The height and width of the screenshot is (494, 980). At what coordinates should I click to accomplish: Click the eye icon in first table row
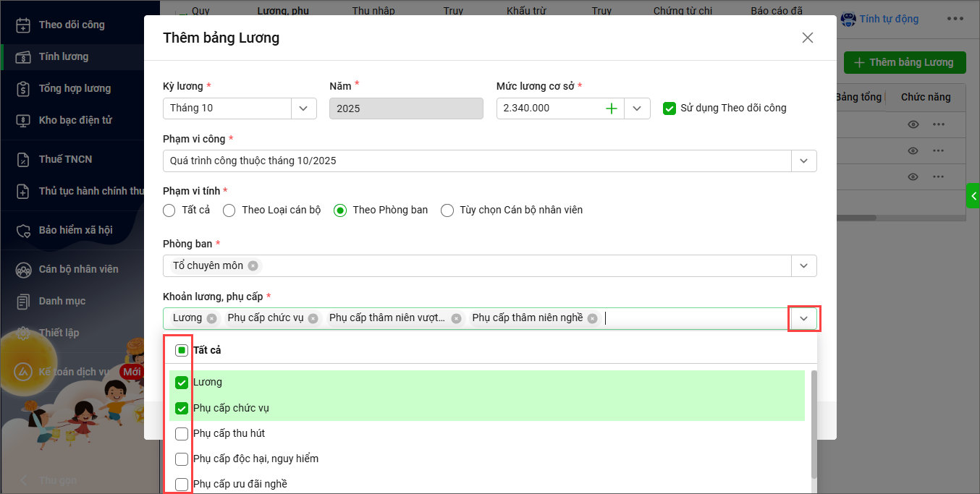[913, 124]
